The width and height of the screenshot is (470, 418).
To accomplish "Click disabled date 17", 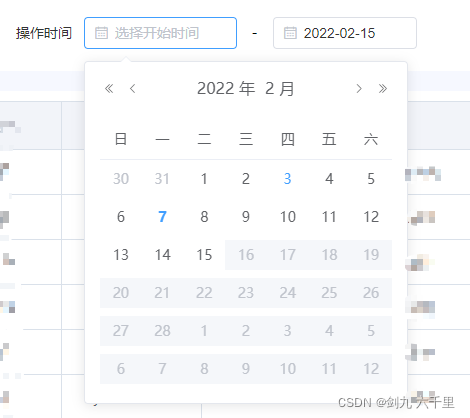I will pyautogui.click(x=287, y=255).
